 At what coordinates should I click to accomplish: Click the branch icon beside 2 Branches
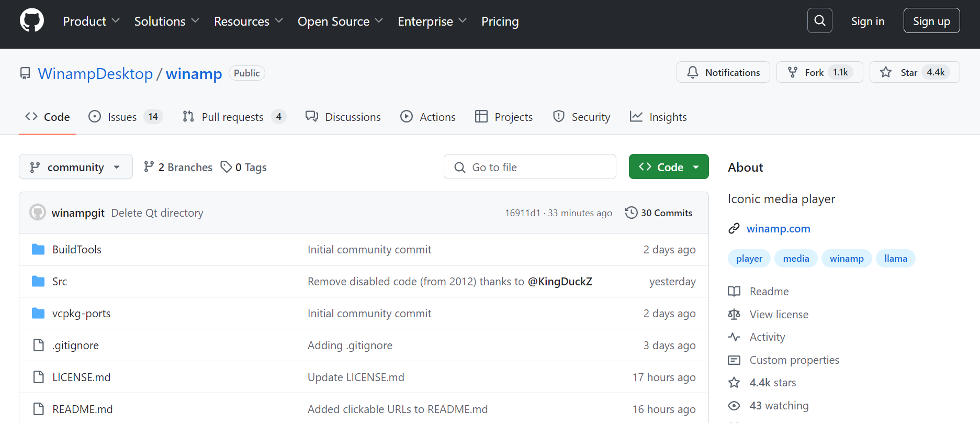pyautogui.click(x=149, y=166)
